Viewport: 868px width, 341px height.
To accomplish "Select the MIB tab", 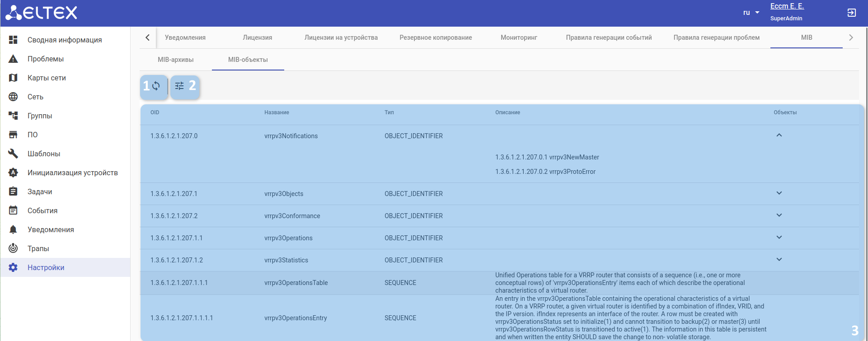I will tap(807, 37).
